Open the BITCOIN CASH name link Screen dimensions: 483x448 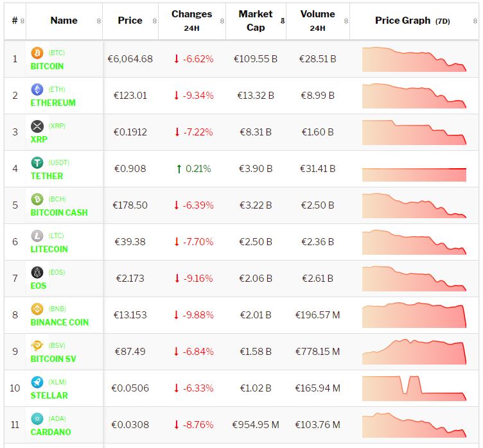click(x=59, y=212)
